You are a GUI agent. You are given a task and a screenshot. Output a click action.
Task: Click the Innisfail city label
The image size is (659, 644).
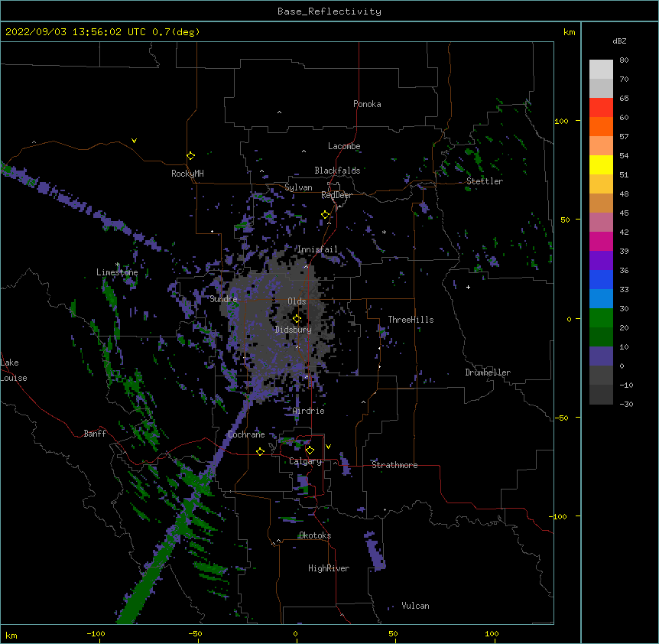click(x=317, y=249)
